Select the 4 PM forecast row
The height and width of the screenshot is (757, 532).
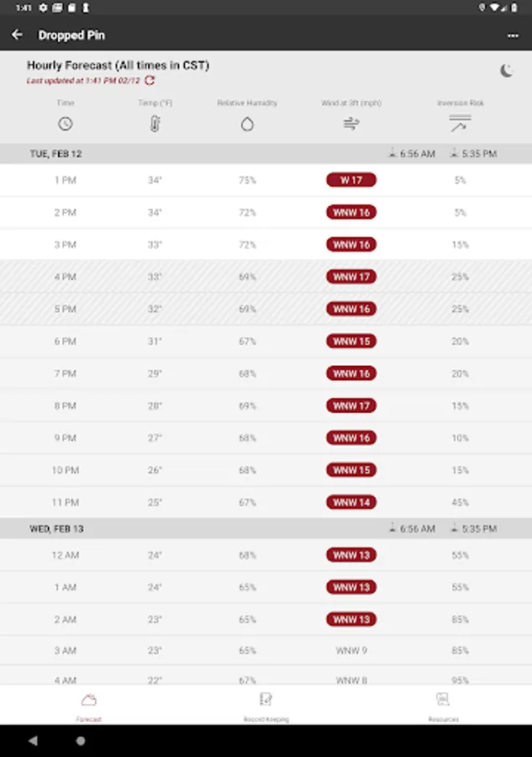click(266, 277)
